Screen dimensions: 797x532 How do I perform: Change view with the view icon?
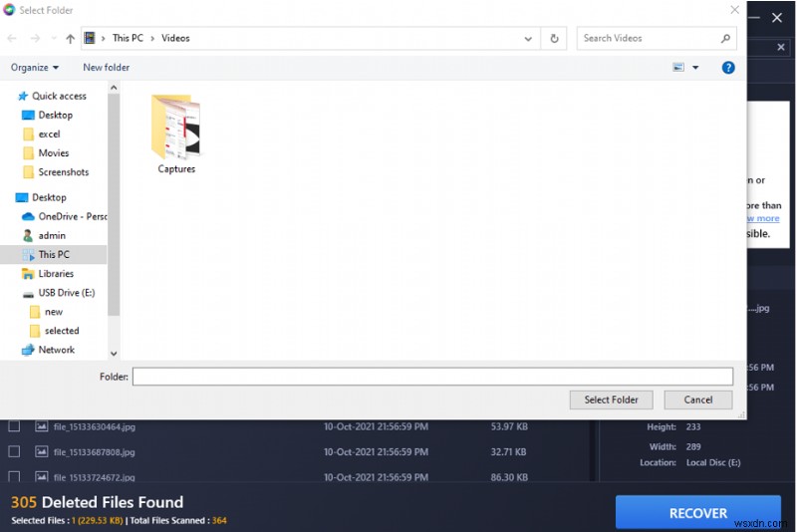[x=678, y=67]
